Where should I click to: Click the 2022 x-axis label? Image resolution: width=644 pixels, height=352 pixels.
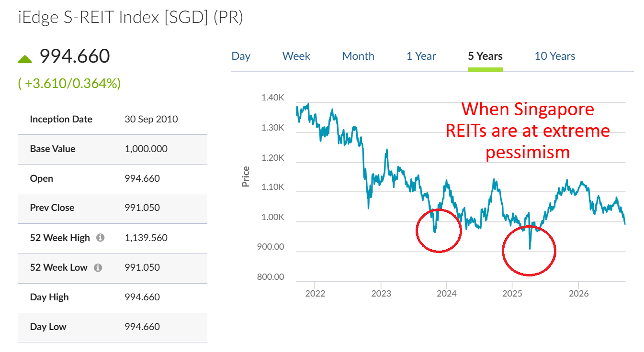315,293
